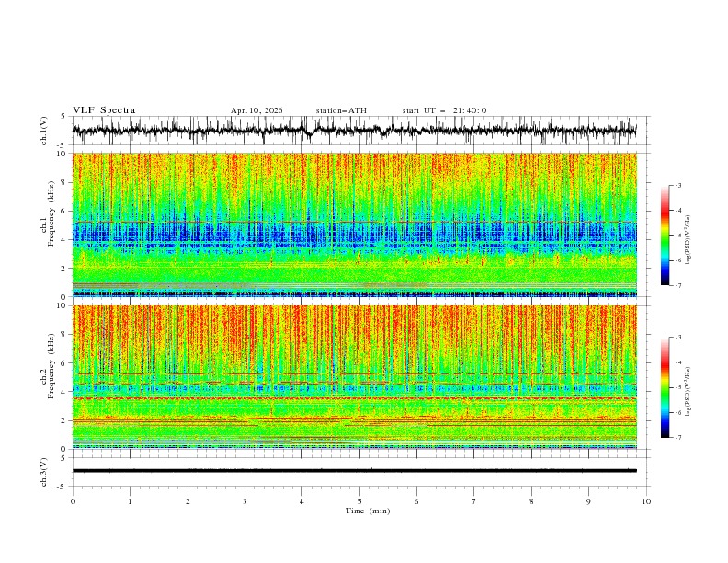The width and height of the screenshot is (728, 563).
Task: Click the ch.3(V) waveform trace
Action: click(354, 471)
